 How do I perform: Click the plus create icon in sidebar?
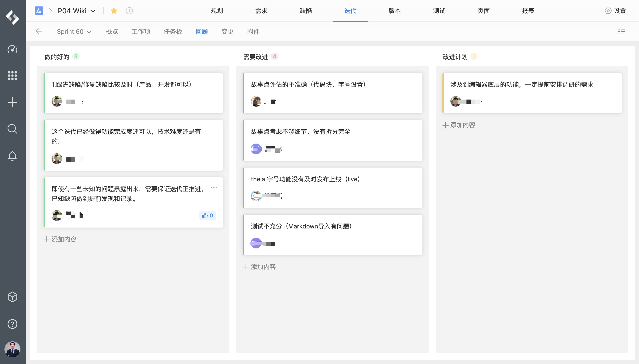click(x=12, y=102)
